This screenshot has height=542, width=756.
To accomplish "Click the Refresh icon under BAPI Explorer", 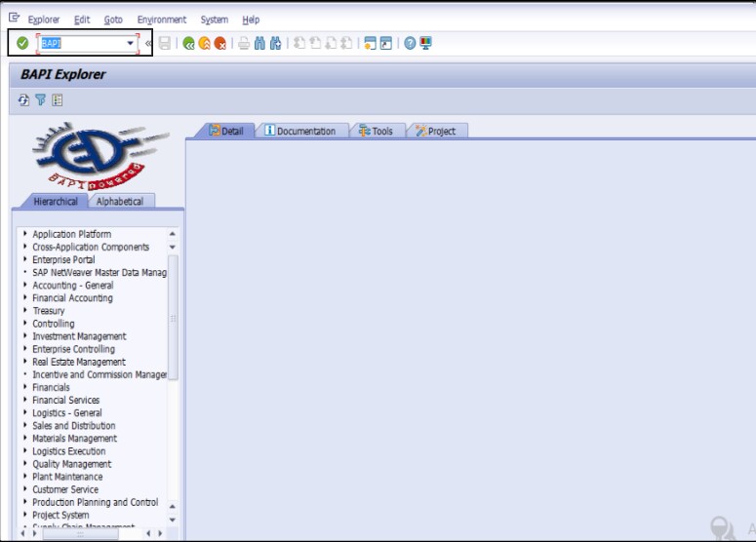I will (x=23, y=99).
